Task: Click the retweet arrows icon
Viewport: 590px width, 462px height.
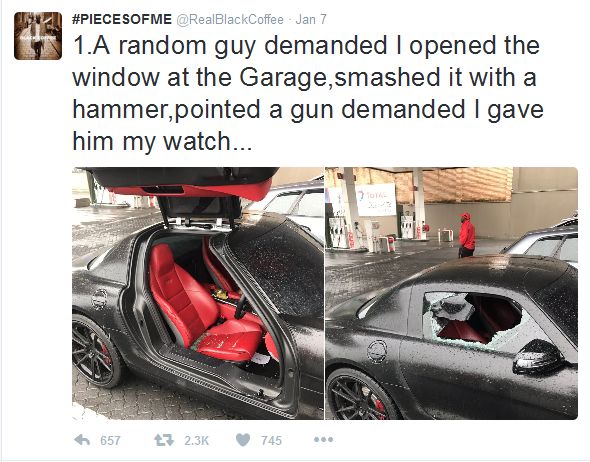Action: (164, 440)
